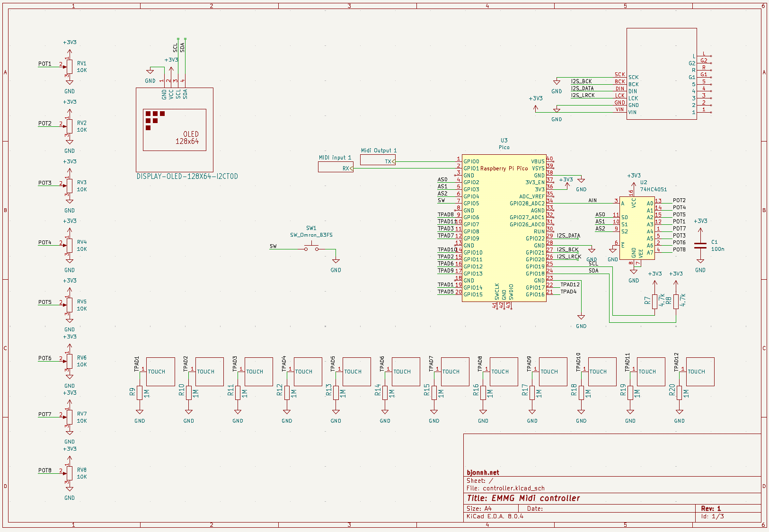Select resistor R20 1M
This screenshot has width=769, height=532.
tap(680, 392)
